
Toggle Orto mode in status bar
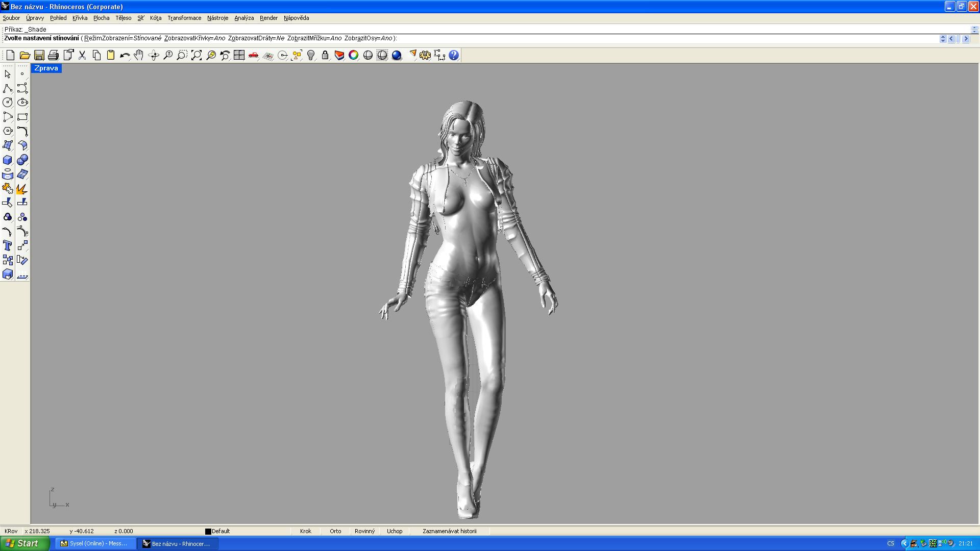click(335, 531)
